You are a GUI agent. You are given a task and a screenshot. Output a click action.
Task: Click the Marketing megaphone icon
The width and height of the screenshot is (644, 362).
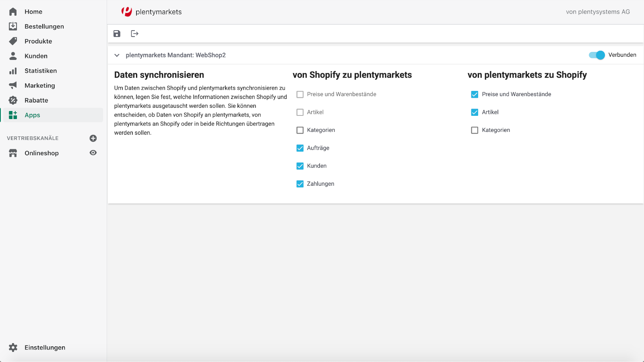click(x=13, y=85)
